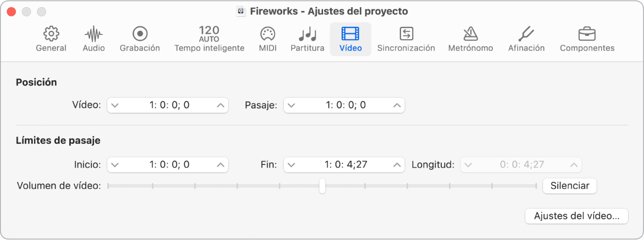Open Ajustes del vídeo dialog
This screenshot has height=240, width=644.
click(x=576, y=216)
